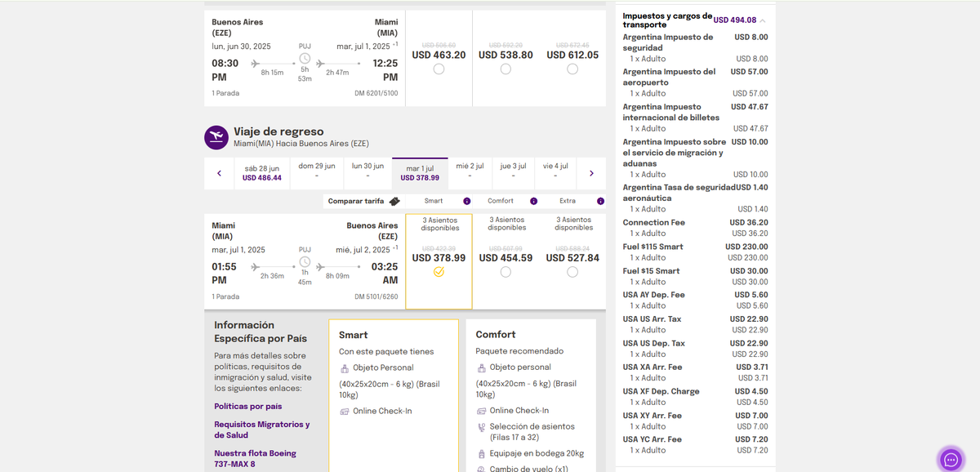
Task: Open the chat support bubble icon
Action: point(951,459)
